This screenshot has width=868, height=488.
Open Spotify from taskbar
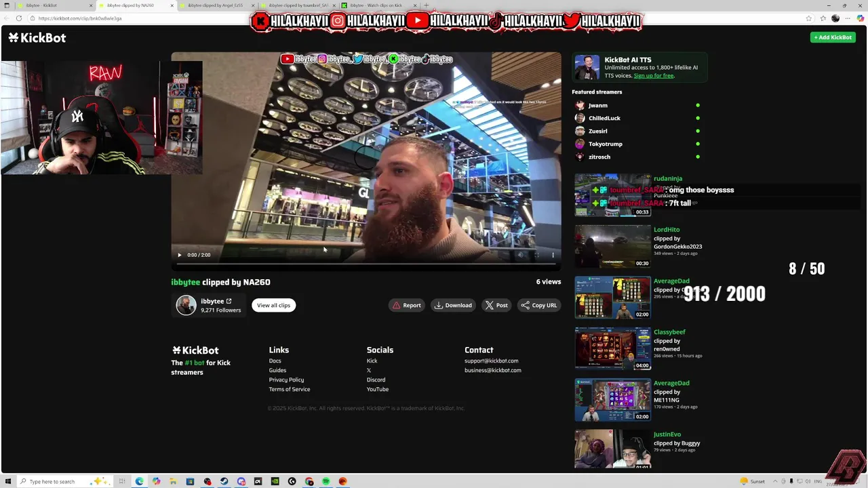point(325,481)
